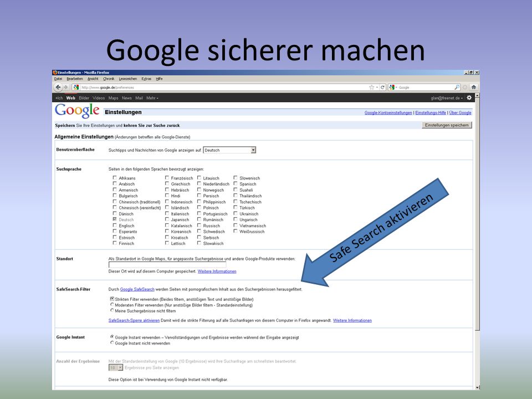This screenshot has height=399, width=532.
Task: Click the Standort location input field
Action: point(167,265)
